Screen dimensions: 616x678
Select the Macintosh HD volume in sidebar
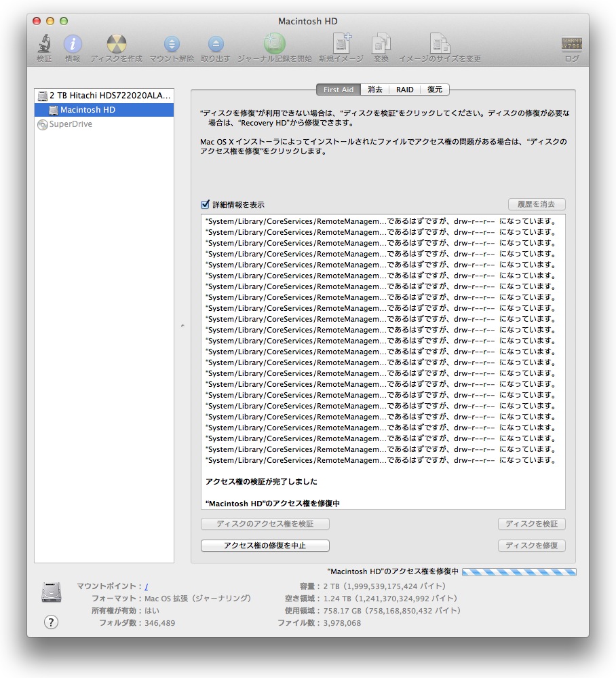pos(88,110)
